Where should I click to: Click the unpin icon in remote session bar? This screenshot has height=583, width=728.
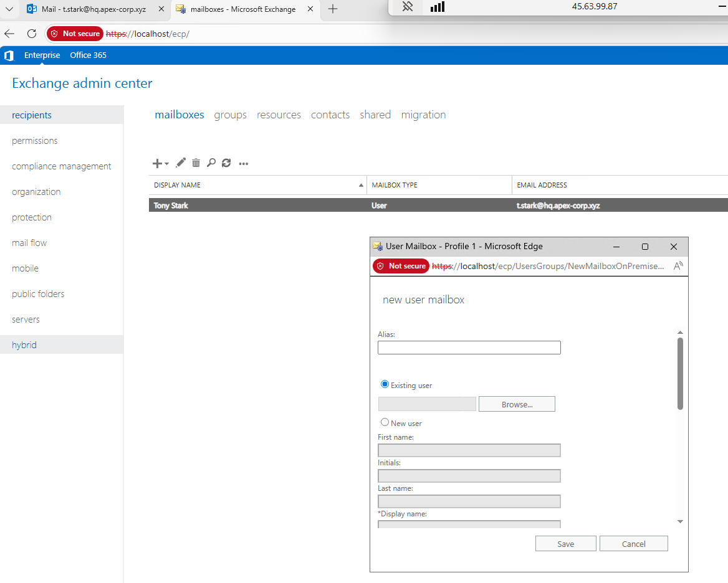click(408, 6)
